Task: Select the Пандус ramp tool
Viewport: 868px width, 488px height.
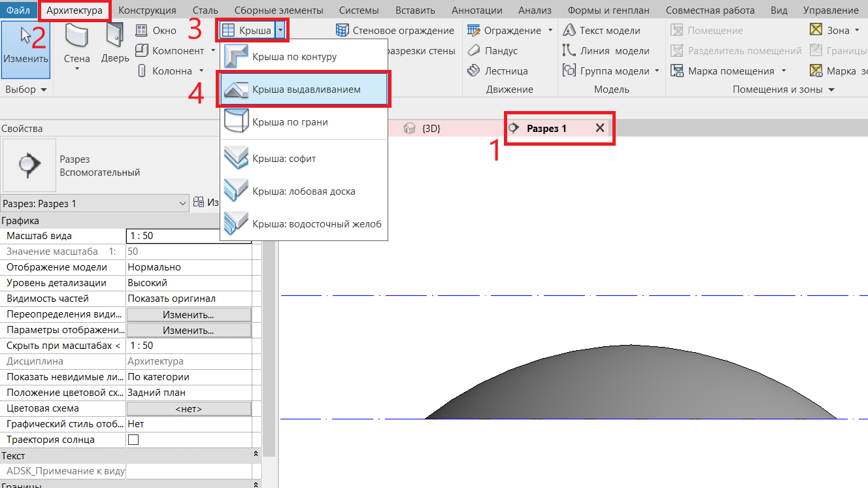Action: click(492, 51)
